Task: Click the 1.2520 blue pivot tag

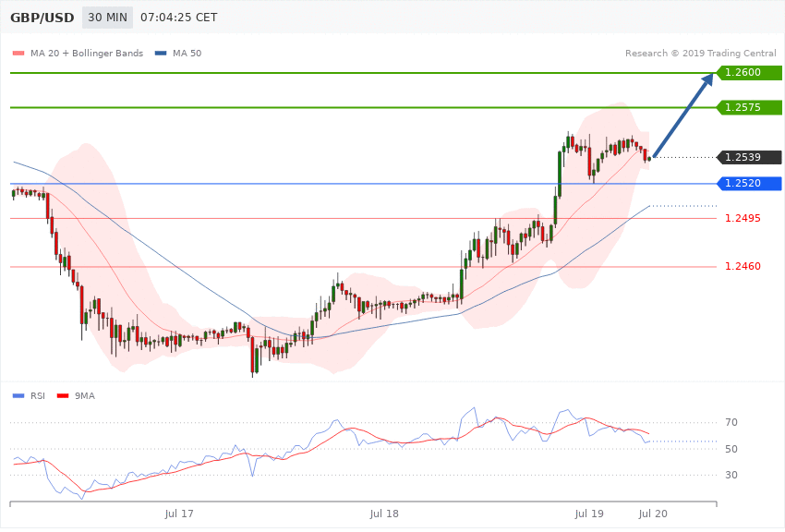Action: [750, 183]
